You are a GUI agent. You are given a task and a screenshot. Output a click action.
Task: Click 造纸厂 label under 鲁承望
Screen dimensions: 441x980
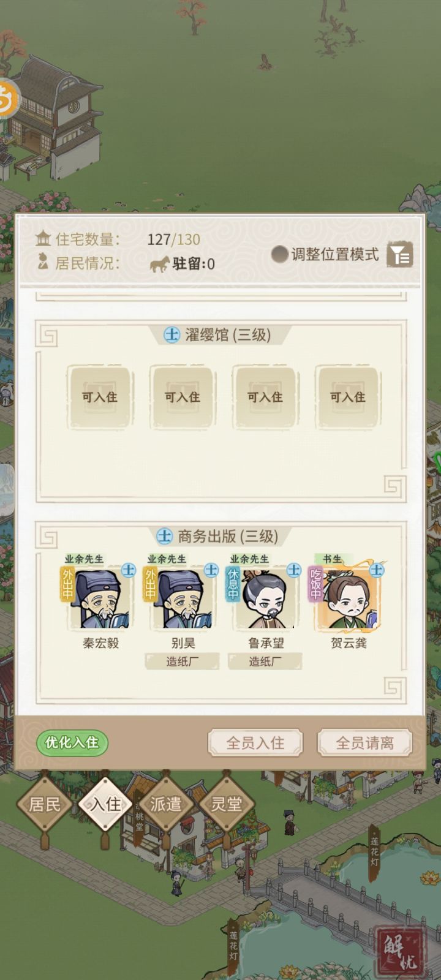tap(265, 661)
